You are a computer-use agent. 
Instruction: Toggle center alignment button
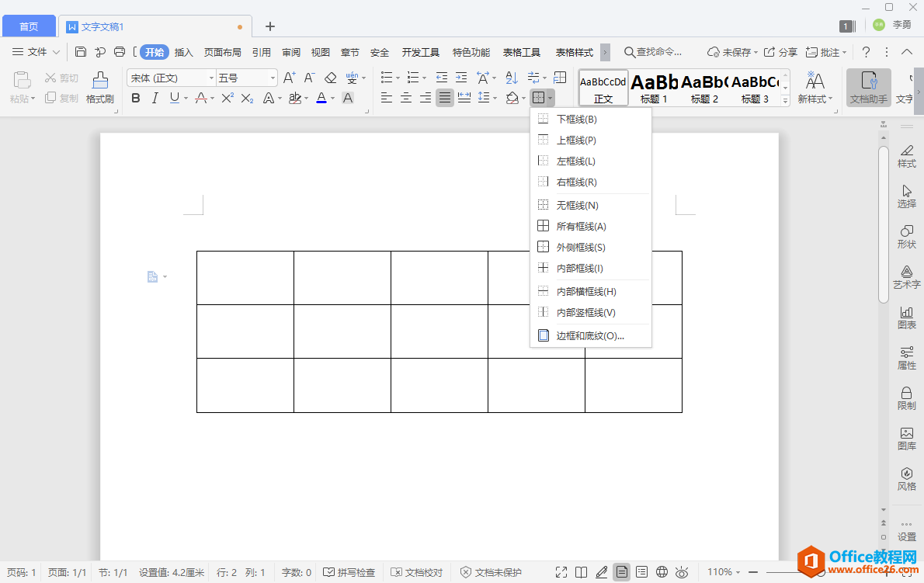406,99
